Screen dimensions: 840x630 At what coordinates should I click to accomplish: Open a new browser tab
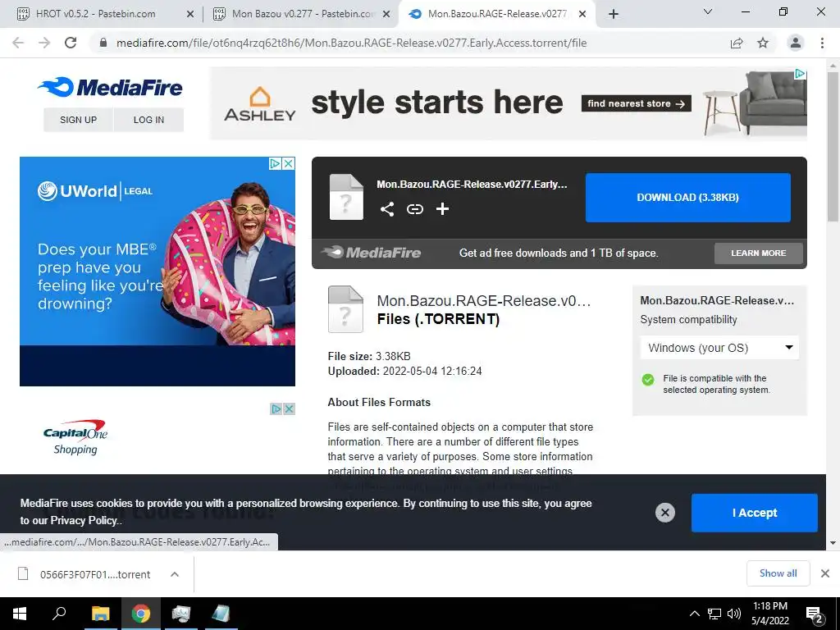click(x=614, y=14)
